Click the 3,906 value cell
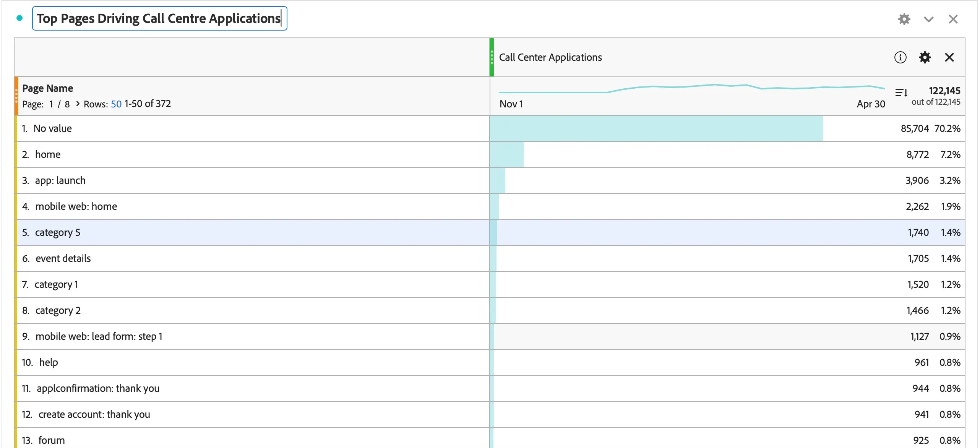This screenshot has width=980, height=448. (917, 180)
